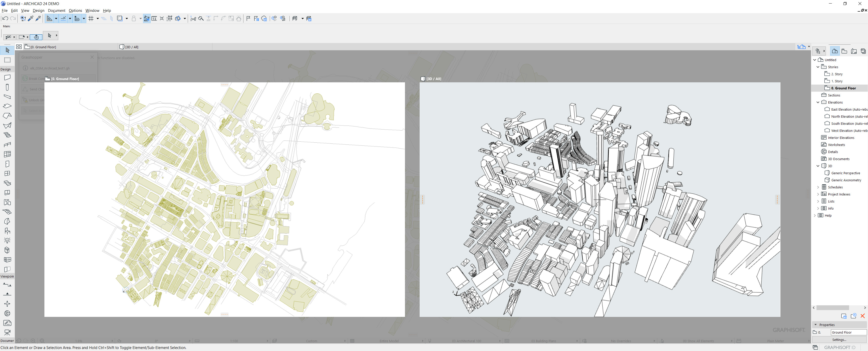Toggle snap to grid on the toolbar

pos(91,18)
